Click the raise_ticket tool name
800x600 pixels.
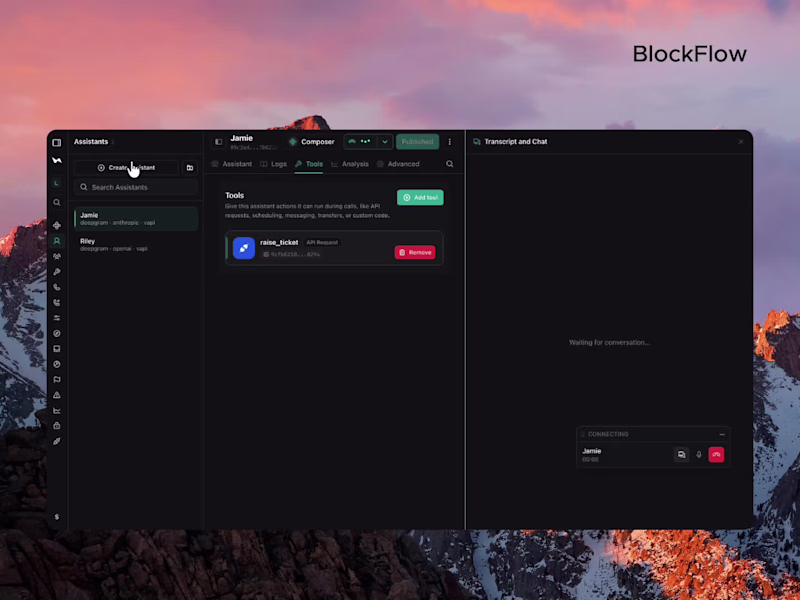(x=279, y=242)
